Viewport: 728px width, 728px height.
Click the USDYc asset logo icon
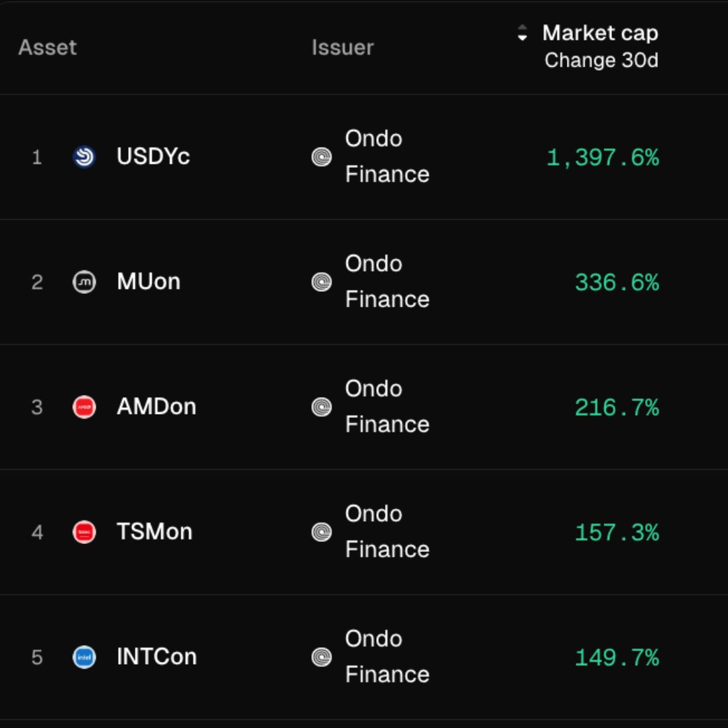84,157
